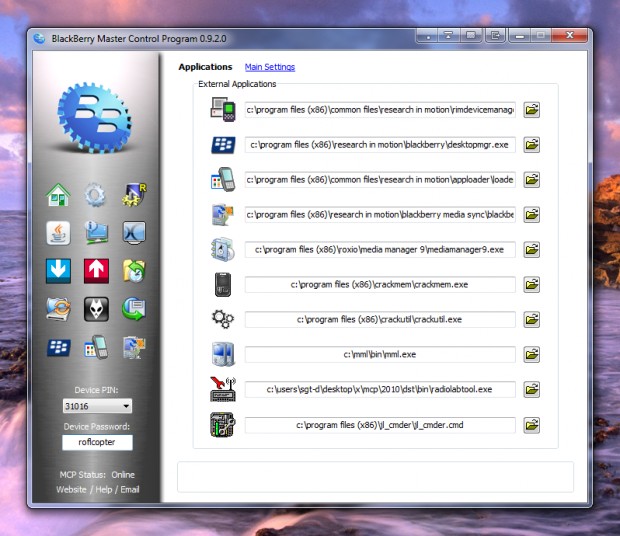Browse for crackmem.exe location
Screen dimensions: 620x536
pos(532,284)
